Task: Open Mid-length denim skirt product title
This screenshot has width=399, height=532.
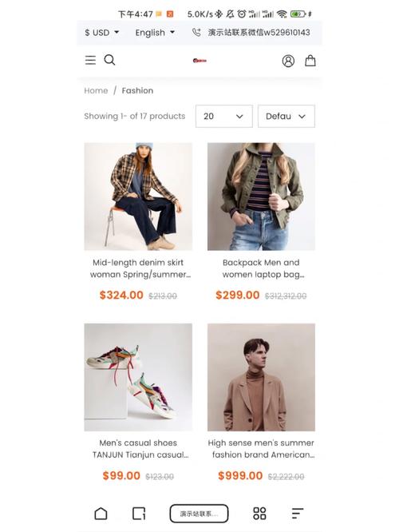Action: [138, 268]
